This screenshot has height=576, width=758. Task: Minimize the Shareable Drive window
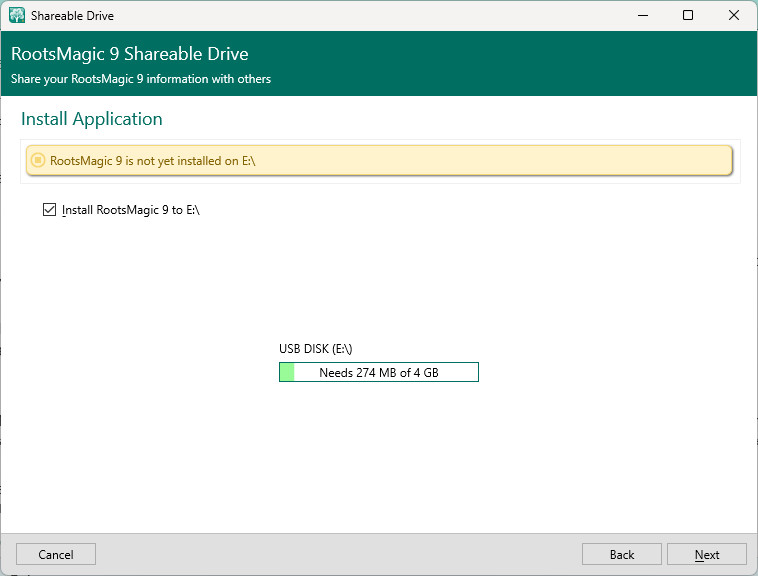pyautogui.click(x=642, y=16)
